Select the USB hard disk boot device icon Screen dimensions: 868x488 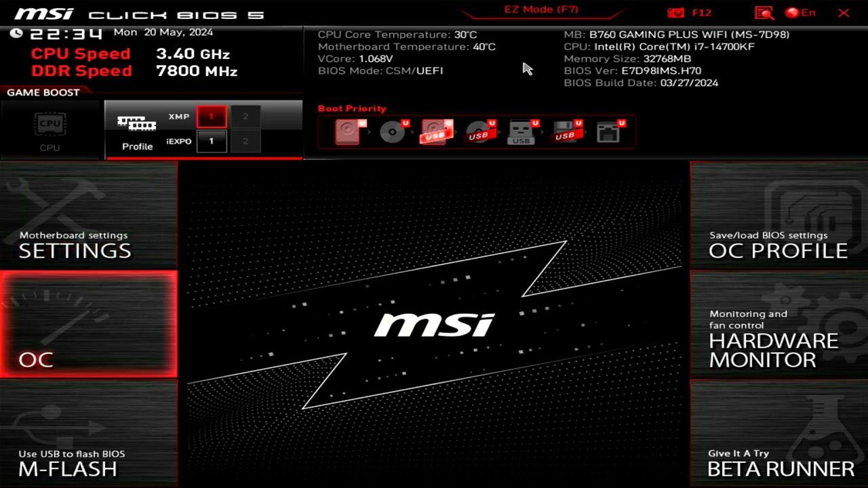coord(437,131)
